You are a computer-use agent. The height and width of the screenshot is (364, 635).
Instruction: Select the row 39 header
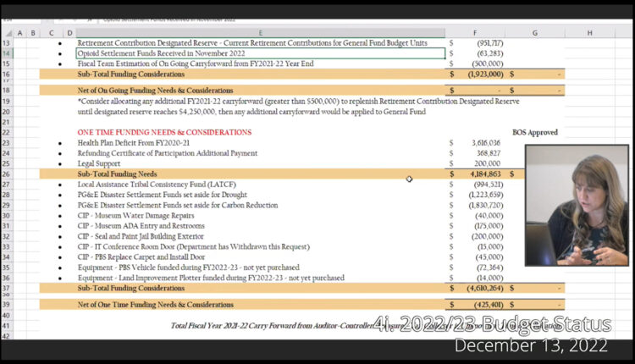coord(8,304)
